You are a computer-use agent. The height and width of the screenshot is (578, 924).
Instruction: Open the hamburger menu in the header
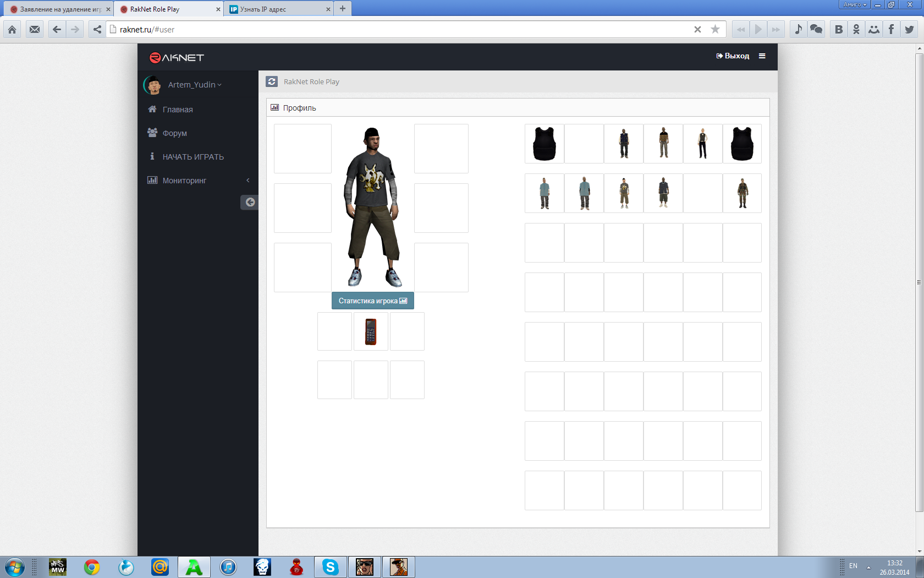(x=762, y=56)
